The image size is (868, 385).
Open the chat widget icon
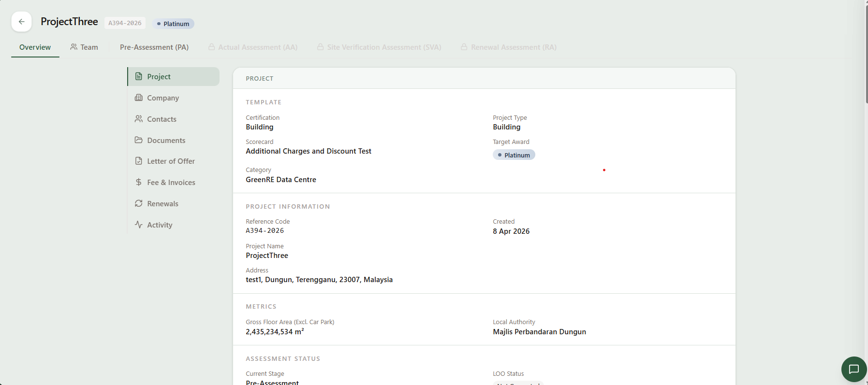pos(854,369)
